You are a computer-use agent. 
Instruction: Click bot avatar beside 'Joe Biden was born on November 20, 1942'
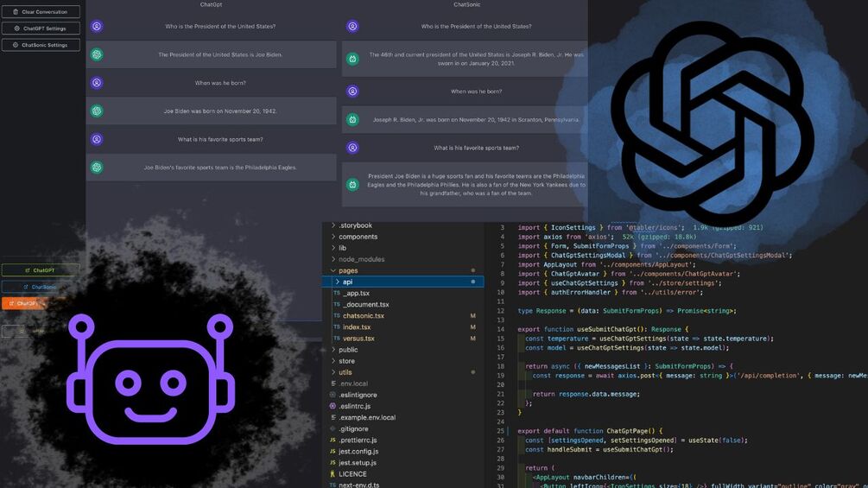point(97,111)
